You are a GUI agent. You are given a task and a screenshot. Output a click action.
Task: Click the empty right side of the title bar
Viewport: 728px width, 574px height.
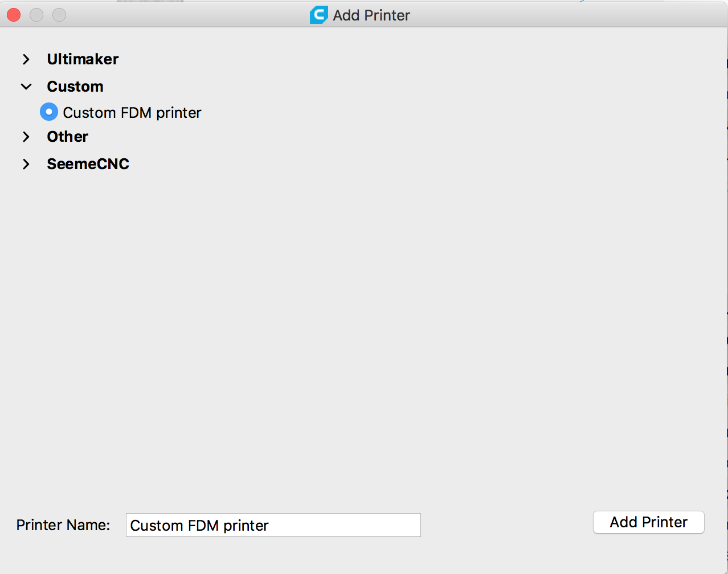point(570,15)
